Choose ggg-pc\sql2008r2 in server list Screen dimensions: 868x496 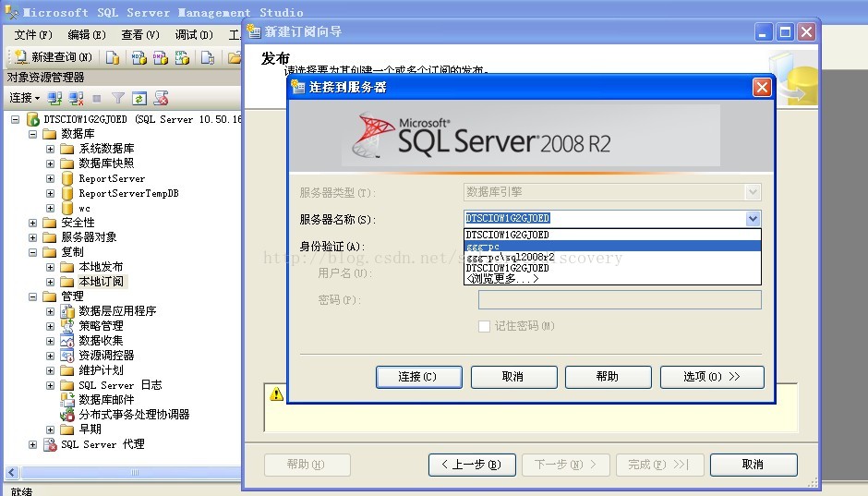tap(612, 257)
